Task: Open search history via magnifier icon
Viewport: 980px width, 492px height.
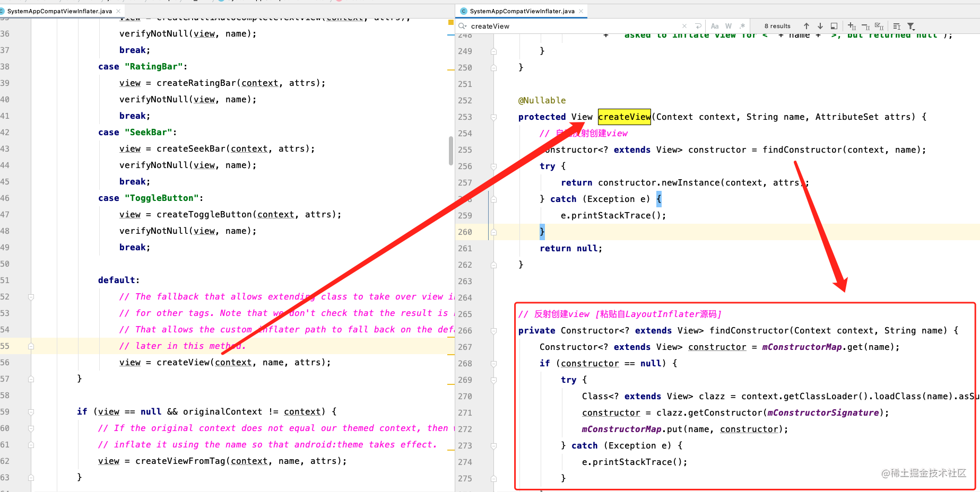Action: [x=462, y=26]
